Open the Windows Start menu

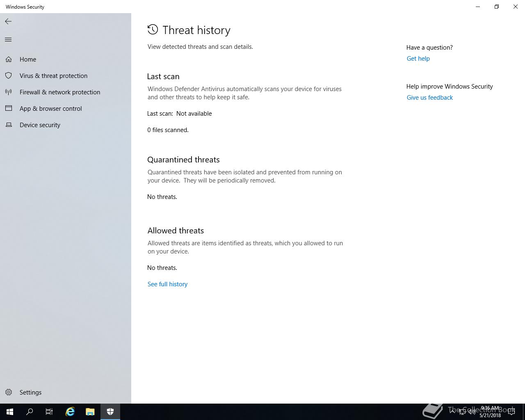click(x=10, y=412)
